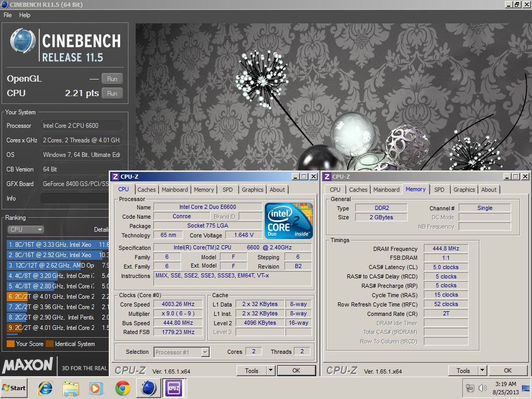Click Tools button in right CPU-Z
Viewport: 532px width, 399px height.
[x=463, y=370]
